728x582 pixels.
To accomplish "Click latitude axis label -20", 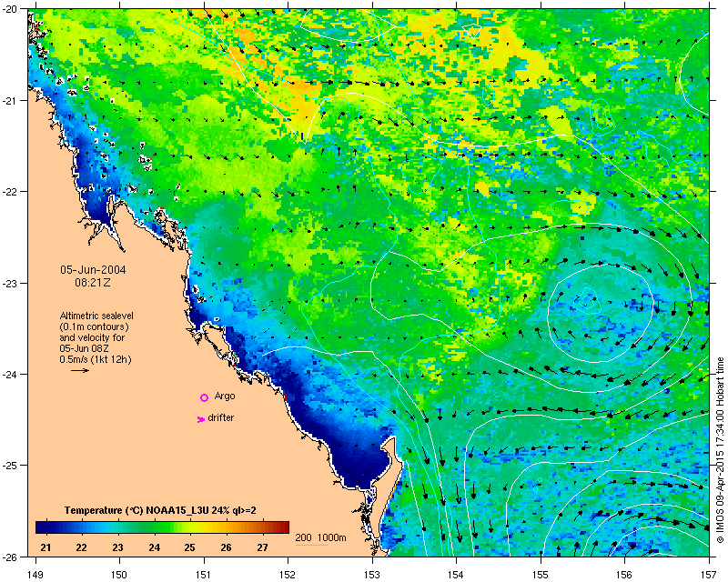I will pos(10,9).
